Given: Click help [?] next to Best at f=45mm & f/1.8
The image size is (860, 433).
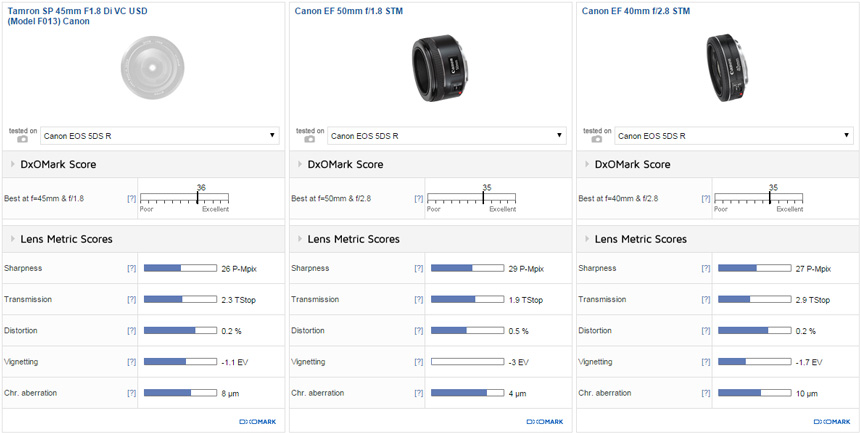Looking at the screenshot, I should point(132,199).
